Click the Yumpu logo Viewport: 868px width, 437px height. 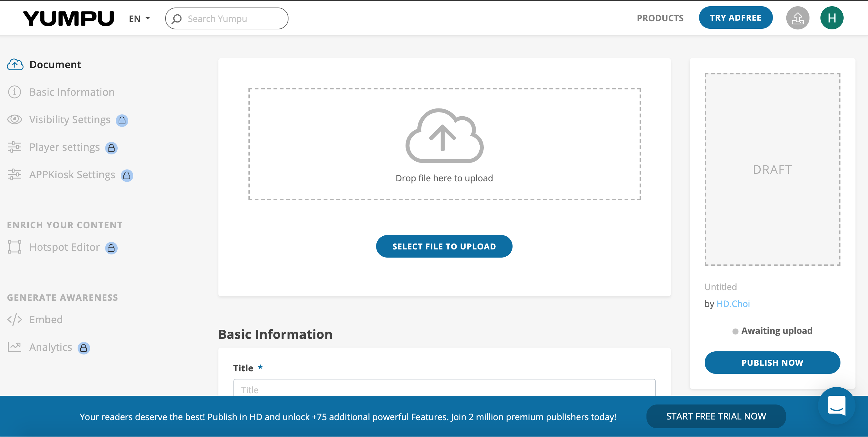[x=69, y=18]
